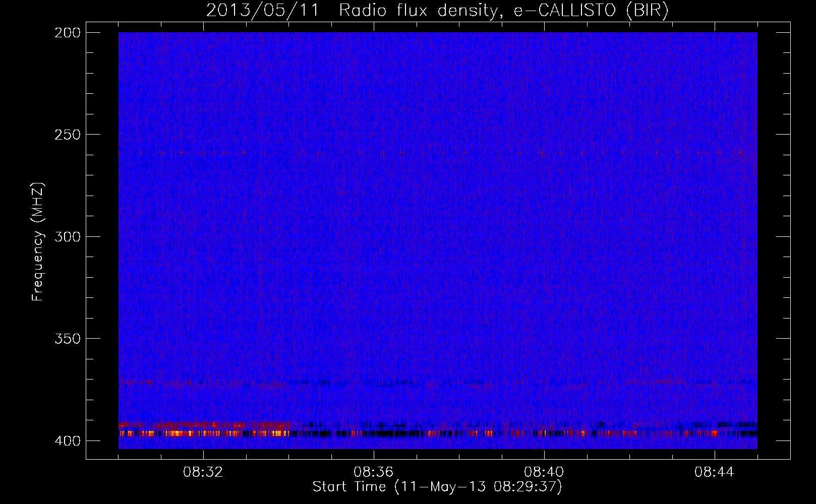
Task: Click the 08:36 time tick label
Action: tap(373, 472)
